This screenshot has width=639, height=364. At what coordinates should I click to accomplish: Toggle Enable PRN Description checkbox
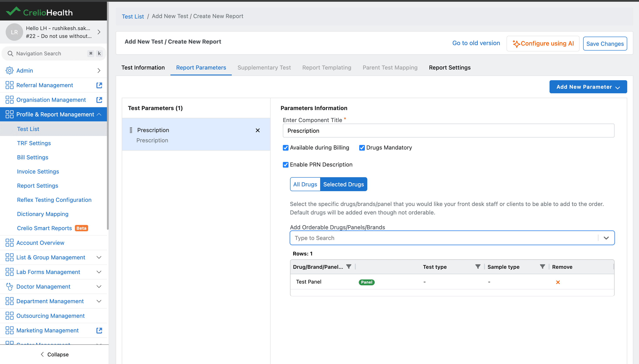(x=286, y=165)
